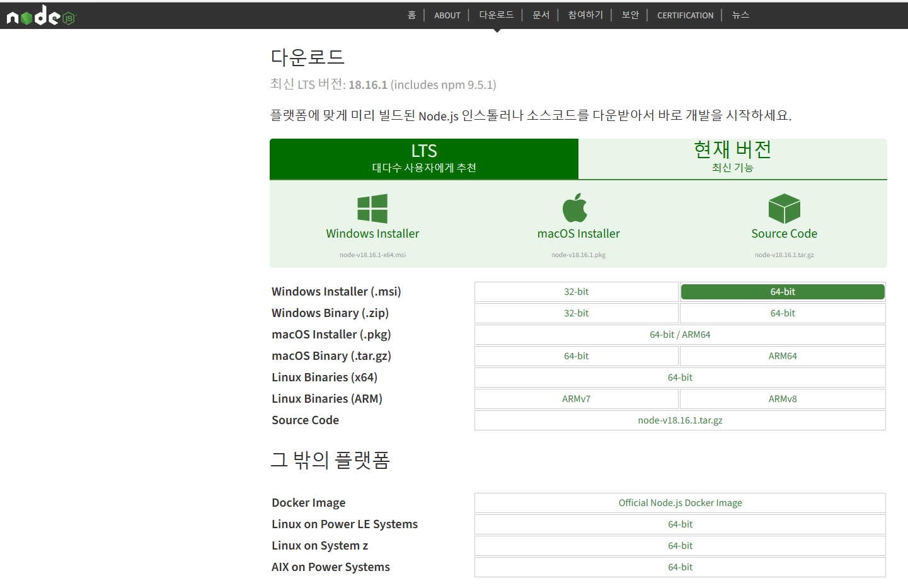Screen dimensions: 908x588
Task: Click the Docker Image row label
Action: coord(309,503)
